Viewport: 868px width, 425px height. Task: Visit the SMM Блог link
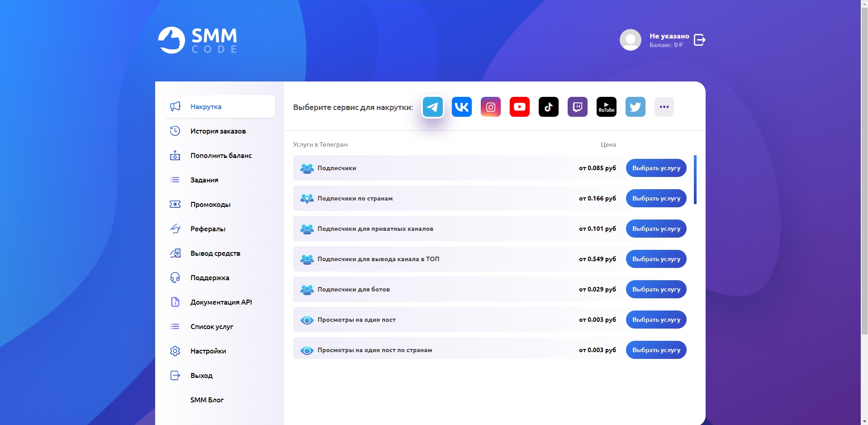click(207, 400)
